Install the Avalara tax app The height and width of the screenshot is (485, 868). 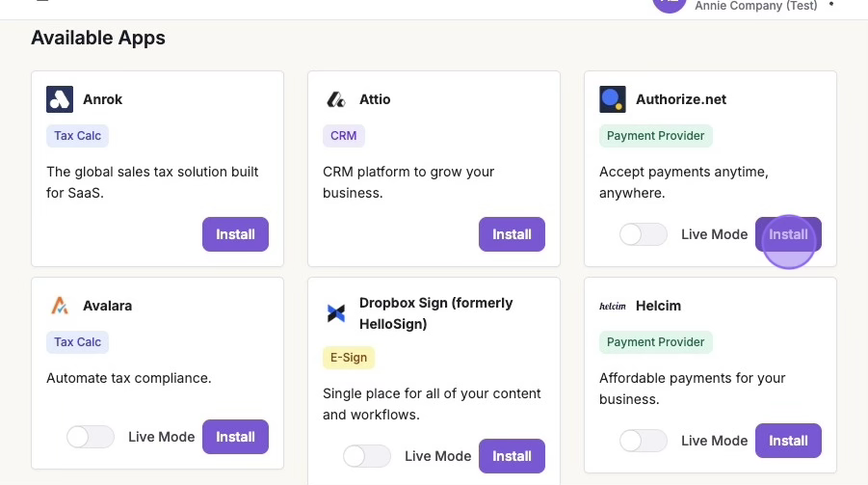235,437
